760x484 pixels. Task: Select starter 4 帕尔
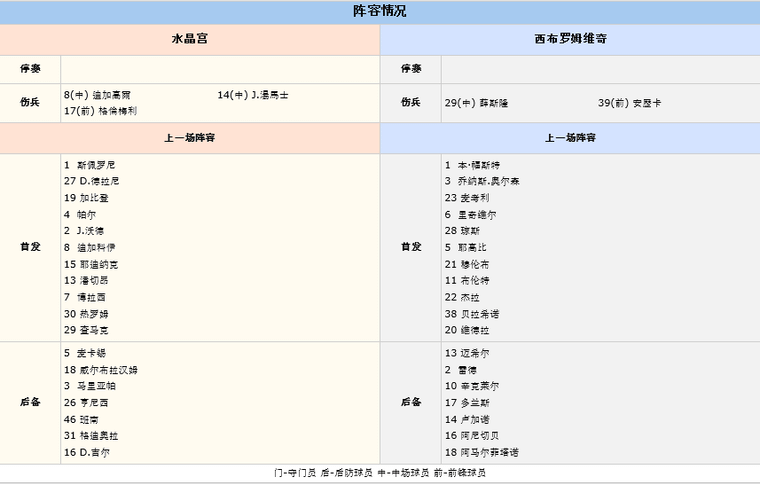click(80, 215)
